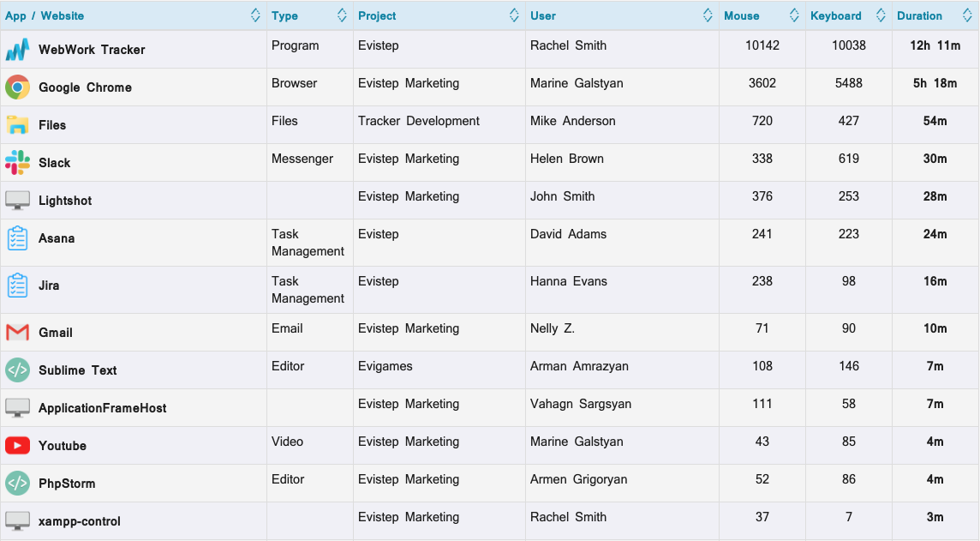Image resolution: width=980 pixels, height=541 pixels.
Task: Click the Asana clipboard icon
Action: point(17,238)
